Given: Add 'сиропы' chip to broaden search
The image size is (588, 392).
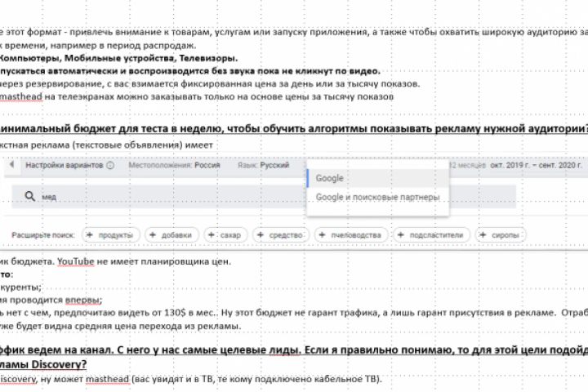Looking at the screenshot, I should coord(501,235).
